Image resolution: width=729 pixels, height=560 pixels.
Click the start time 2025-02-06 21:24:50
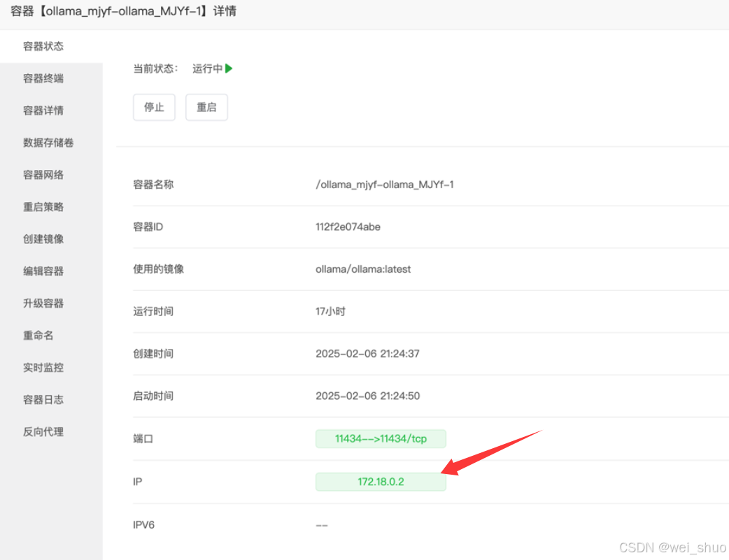(367, 396)
